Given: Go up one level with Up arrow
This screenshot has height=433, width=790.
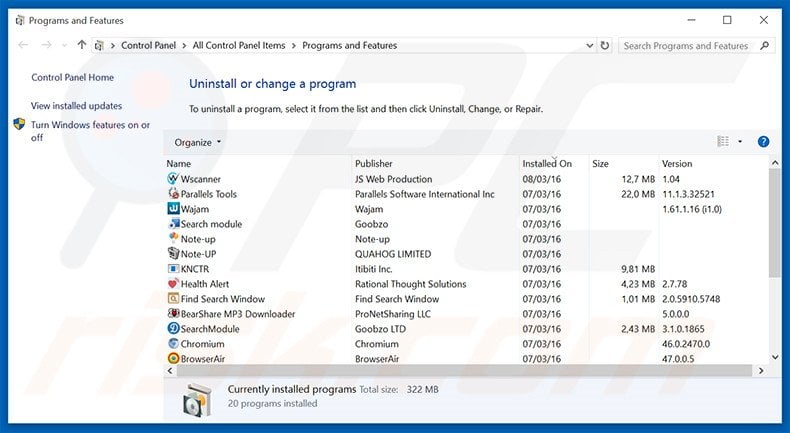Looking at the screenshot, I should 82,45.
